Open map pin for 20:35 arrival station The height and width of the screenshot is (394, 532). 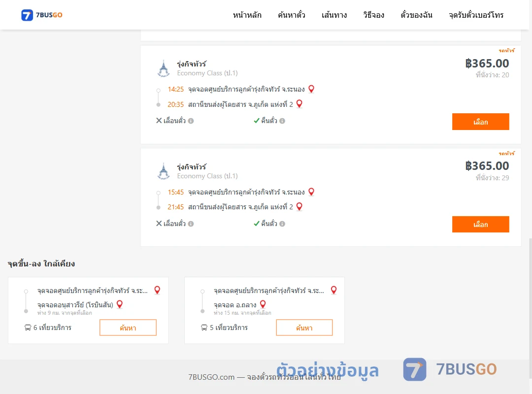click(299, 104)
